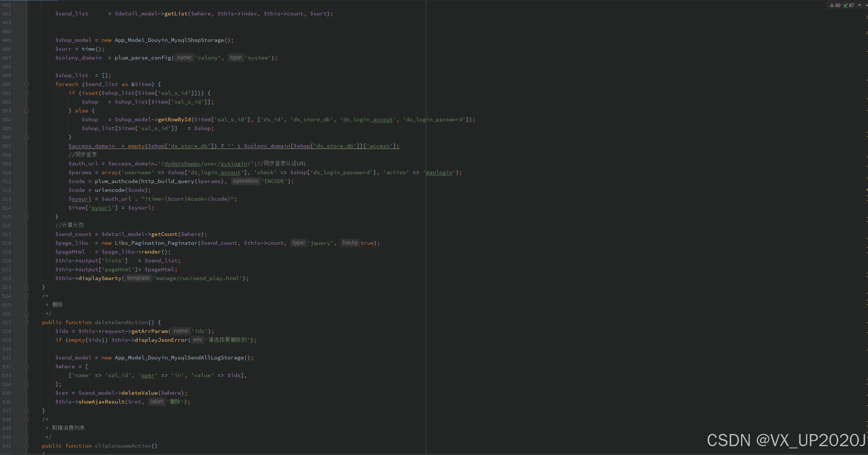Click line number 507 in the gutter
This screenshot has width=868, height=455.
click(7, 146)
